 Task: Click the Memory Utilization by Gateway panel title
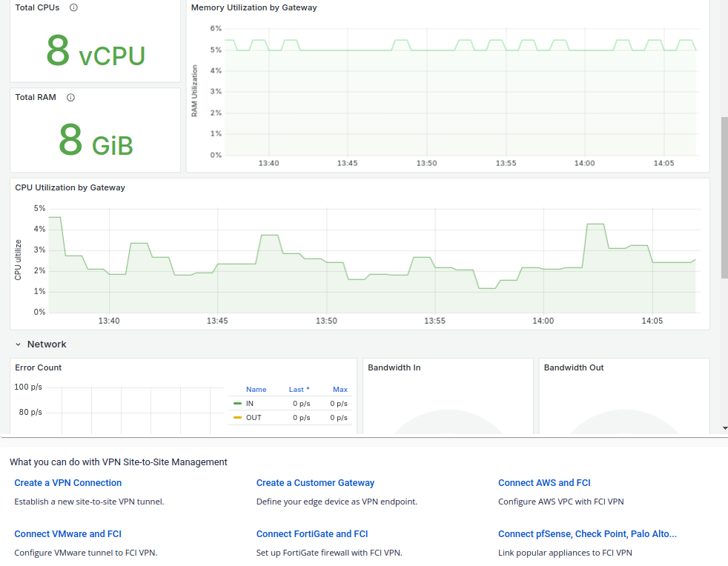point(254,7)
